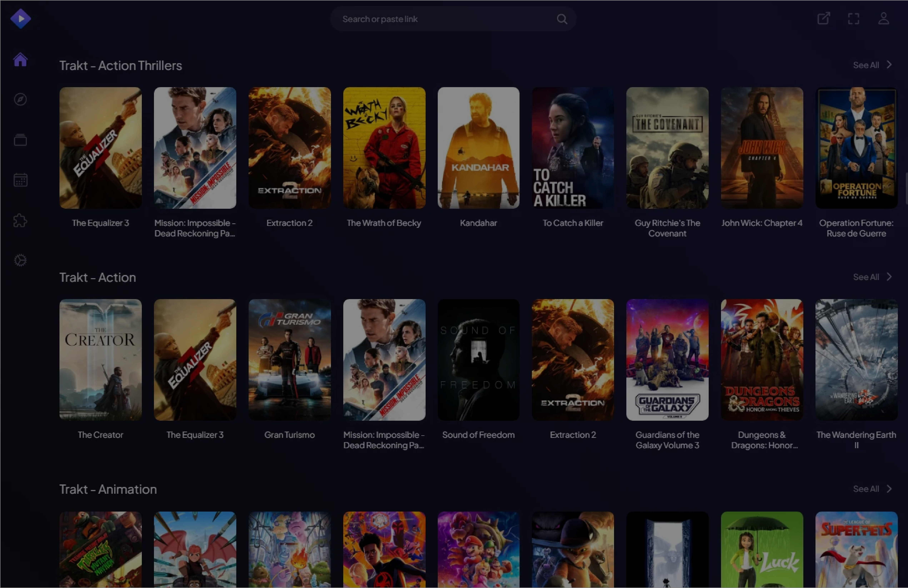Open The Creator poster

point(100,360)
